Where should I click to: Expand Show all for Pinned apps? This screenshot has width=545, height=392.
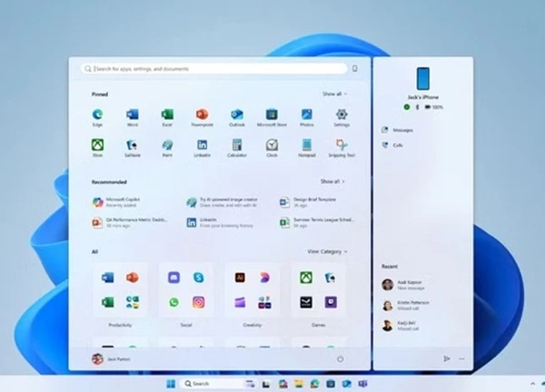click(334, 93)
